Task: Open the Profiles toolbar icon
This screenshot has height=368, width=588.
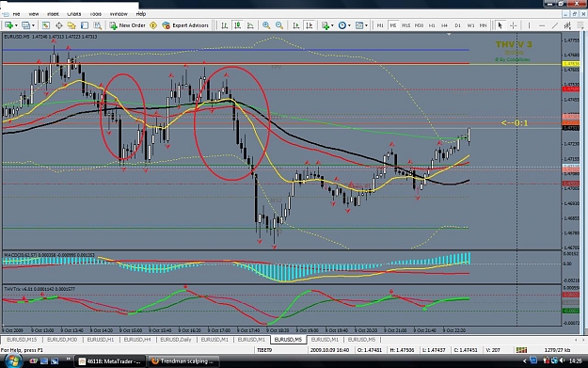Action: pyautogui.click(x=25, y=25)
